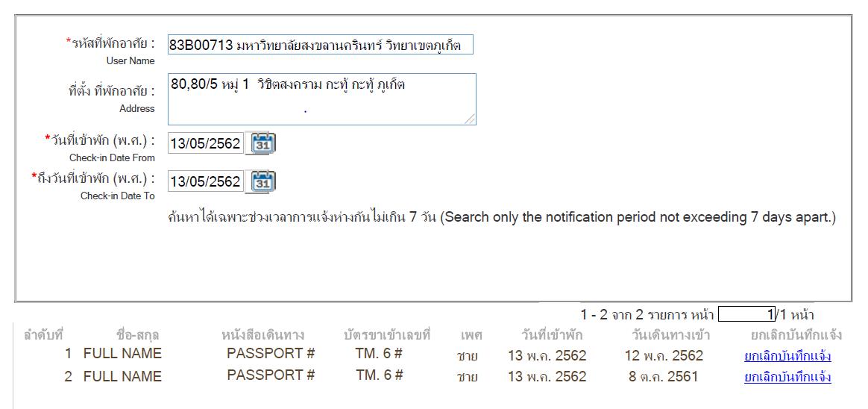868x409 pixels.
Task: Click the ลำดับที่ column header
Action: coord(44,335)
